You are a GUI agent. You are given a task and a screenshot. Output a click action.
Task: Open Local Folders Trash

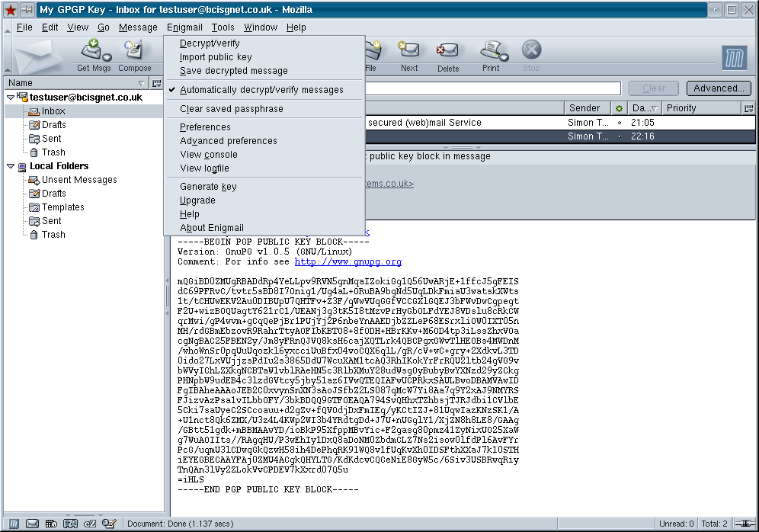pyautogui.click(x=53, y=234)
